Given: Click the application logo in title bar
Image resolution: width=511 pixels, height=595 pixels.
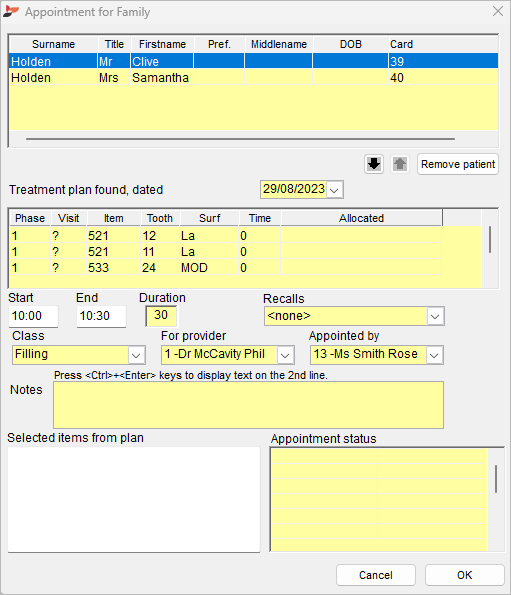Looking at the screenshot, I should click(x=11, y=11).
